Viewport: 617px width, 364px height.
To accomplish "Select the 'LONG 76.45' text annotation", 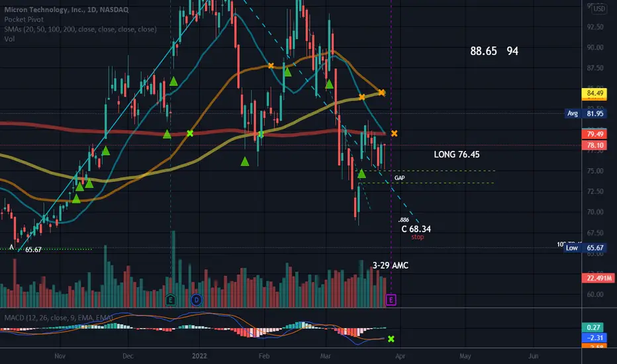I will [456, 155].
